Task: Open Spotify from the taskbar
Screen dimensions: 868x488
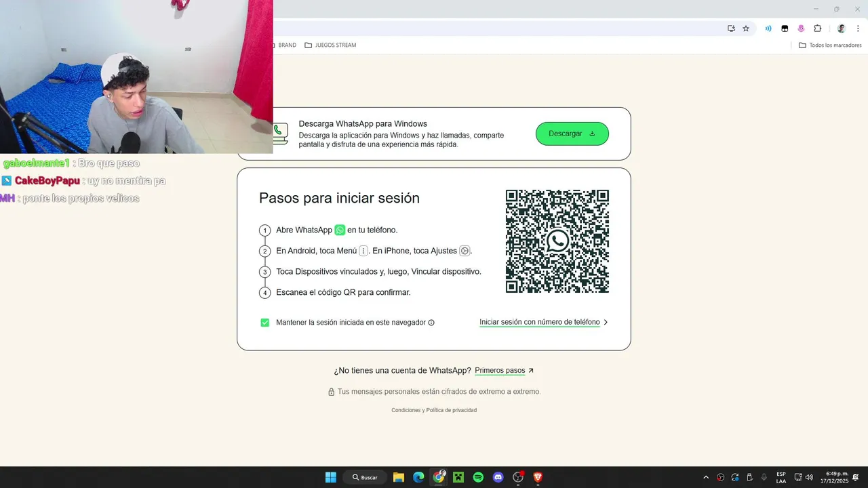Action: click(478, 477)
